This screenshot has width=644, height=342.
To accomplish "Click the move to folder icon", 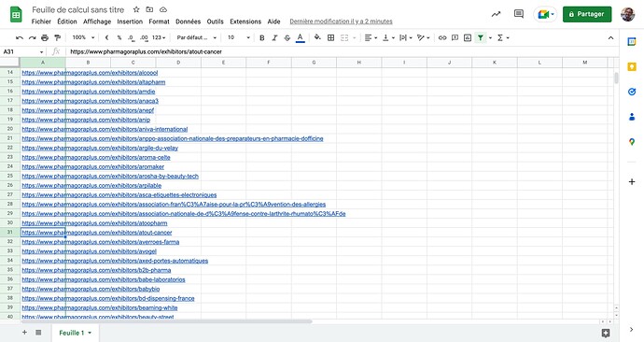I will coord(149,9).
